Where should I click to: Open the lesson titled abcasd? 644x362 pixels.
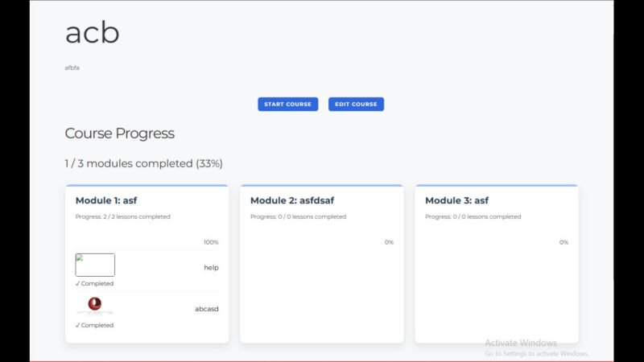coord(206,308)
